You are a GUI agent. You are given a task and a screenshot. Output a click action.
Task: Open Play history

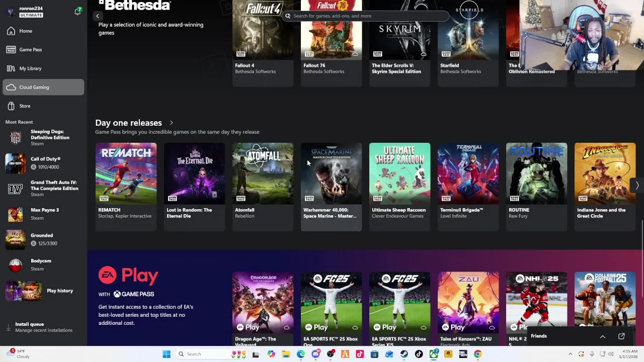coord(43,291)
